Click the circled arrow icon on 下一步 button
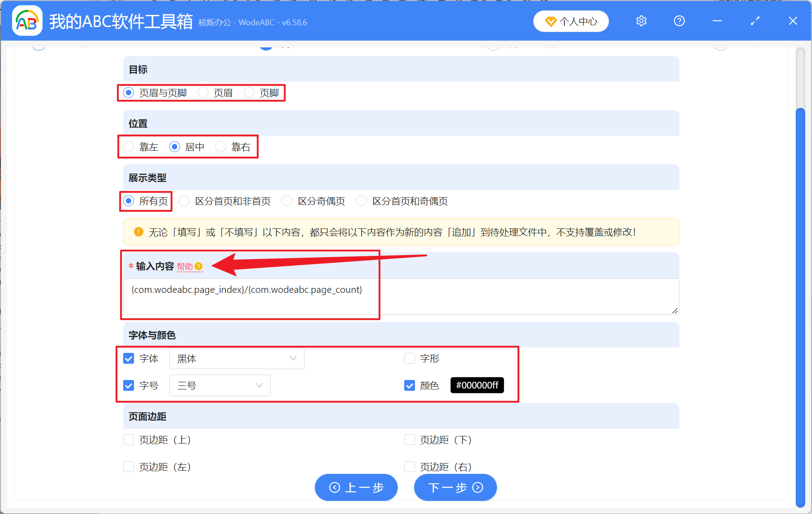This screenshot has width=812, height=514. pyautogui.click(x=477, y=488)
